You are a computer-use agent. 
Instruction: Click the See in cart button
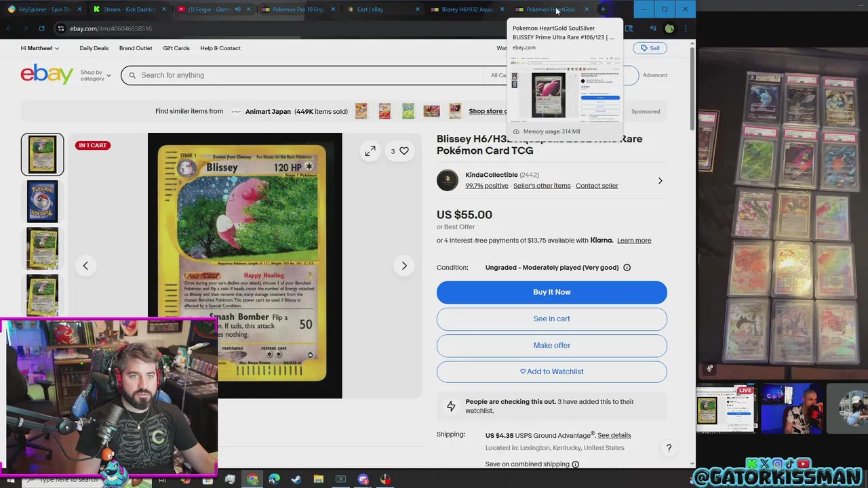tap(551, 319)
